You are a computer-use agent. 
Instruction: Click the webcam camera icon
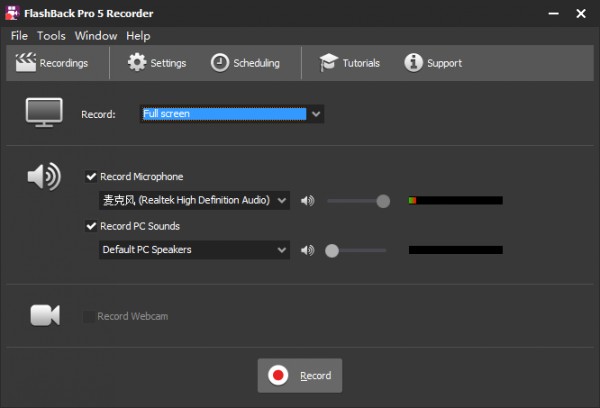point(45,315)
